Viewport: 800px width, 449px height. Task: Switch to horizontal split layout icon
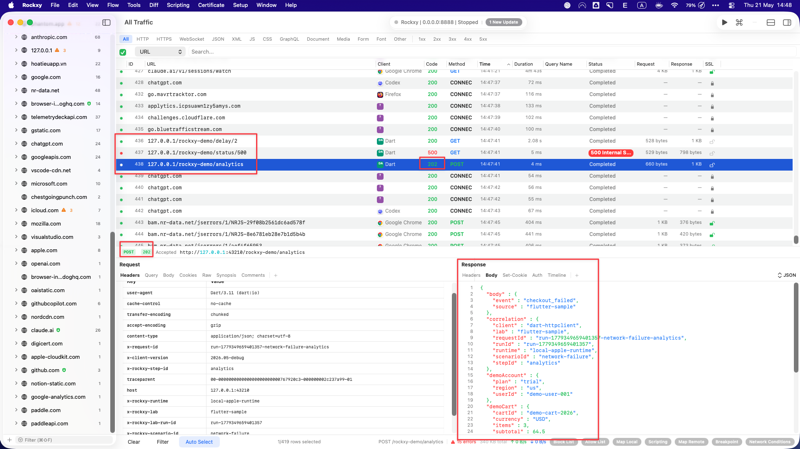point(770,22)
